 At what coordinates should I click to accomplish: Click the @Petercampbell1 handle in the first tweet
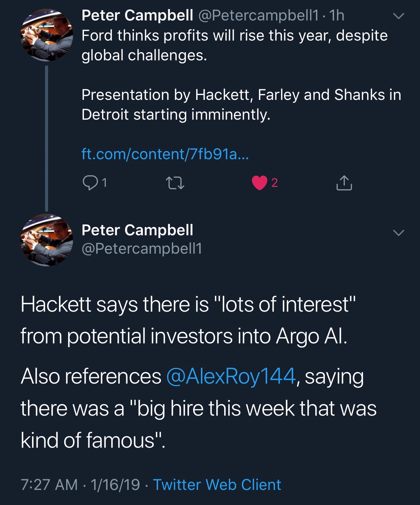coord(258,15)
